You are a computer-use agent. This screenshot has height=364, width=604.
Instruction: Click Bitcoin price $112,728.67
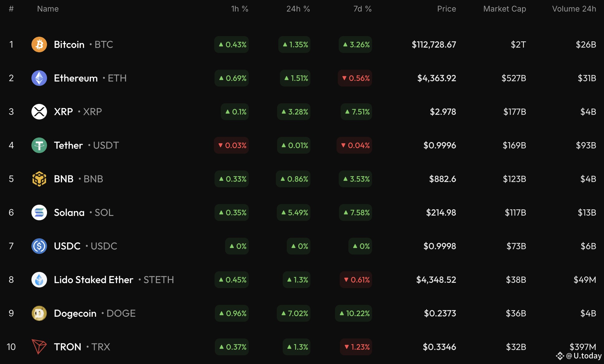434,44
